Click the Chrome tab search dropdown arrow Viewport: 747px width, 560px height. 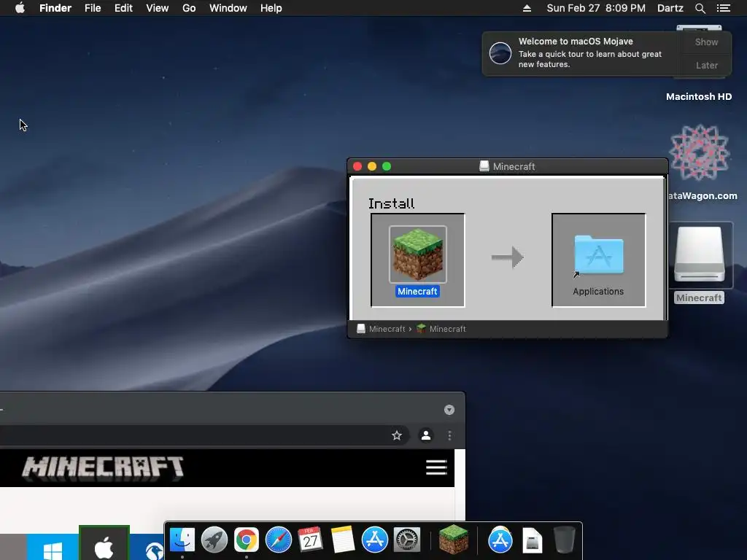(449, 410)
